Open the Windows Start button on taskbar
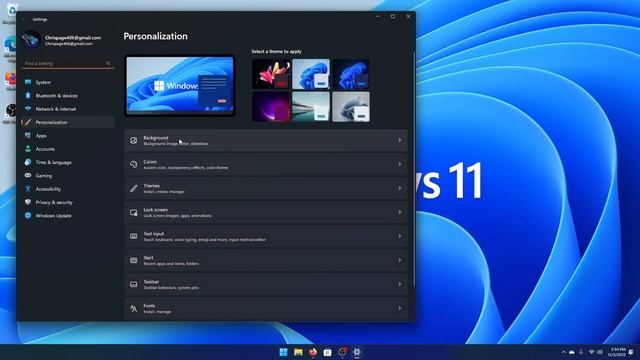The height and width of the screenshot is (360, 640). 283,352
